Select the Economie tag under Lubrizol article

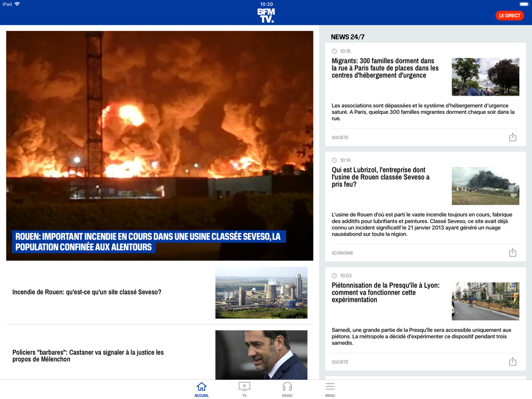[342, 253]
